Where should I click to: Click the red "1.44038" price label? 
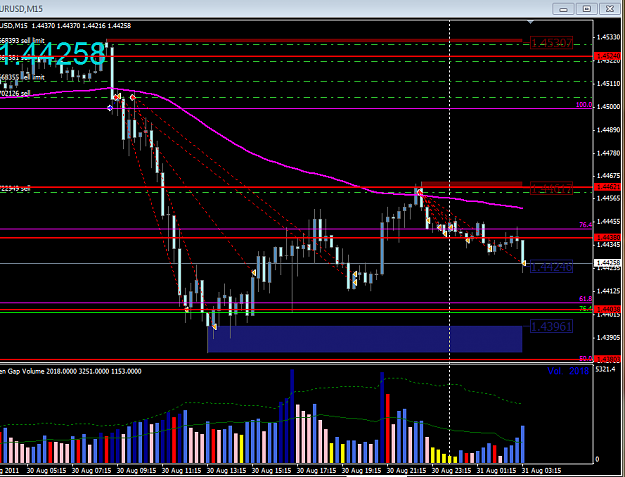click(607, 309)
